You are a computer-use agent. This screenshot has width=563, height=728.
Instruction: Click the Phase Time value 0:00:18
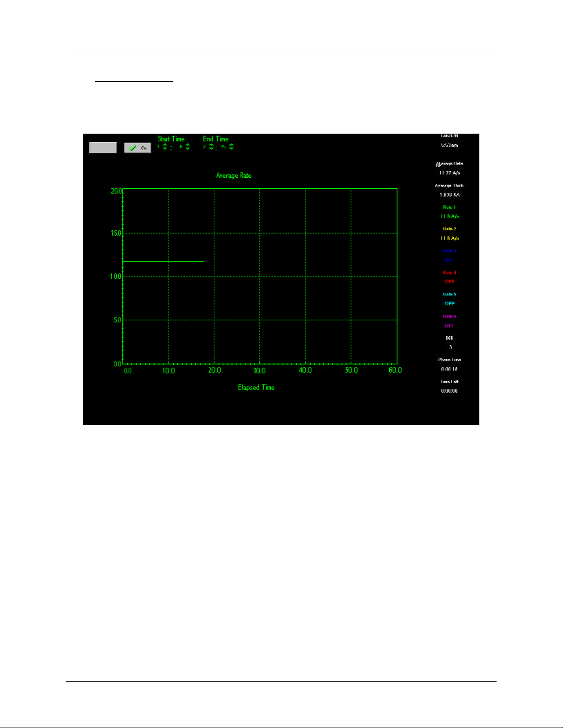tap(449, 369)
